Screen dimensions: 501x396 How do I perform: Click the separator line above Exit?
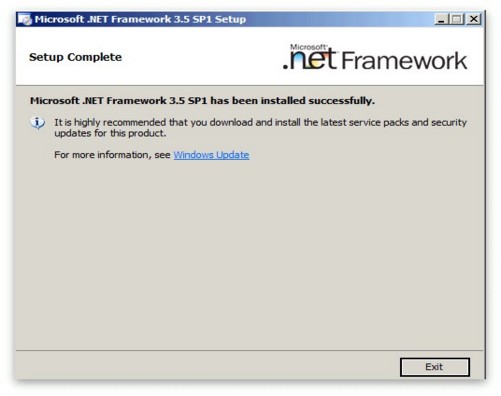[x=249, y=350]
